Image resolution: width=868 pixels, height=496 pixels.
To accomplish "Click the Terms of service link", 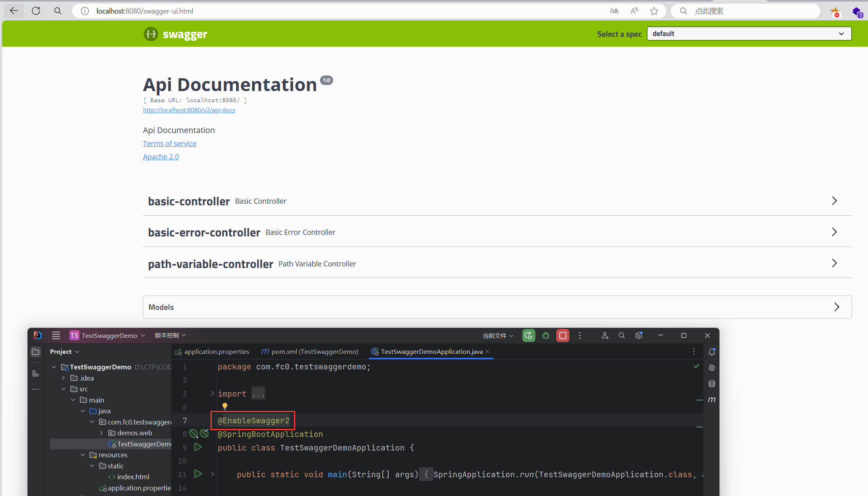I will [x=169, y=143].
